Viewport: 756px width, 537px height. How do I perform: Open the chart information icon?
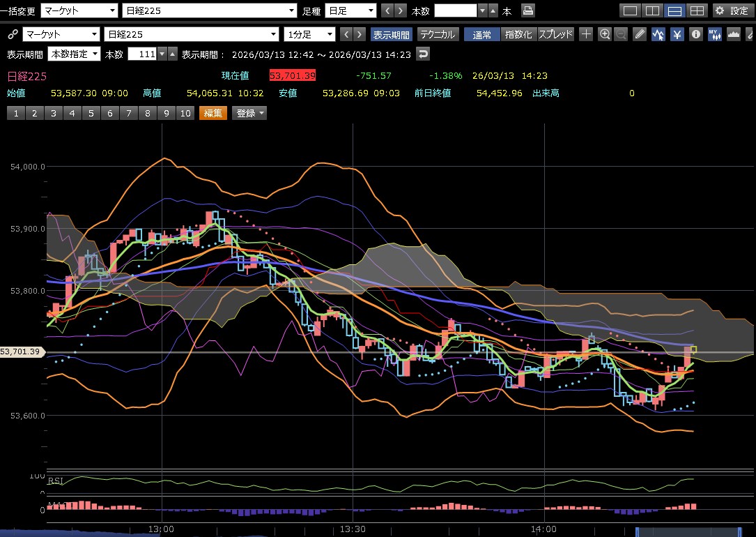click(x=695, y=34)
